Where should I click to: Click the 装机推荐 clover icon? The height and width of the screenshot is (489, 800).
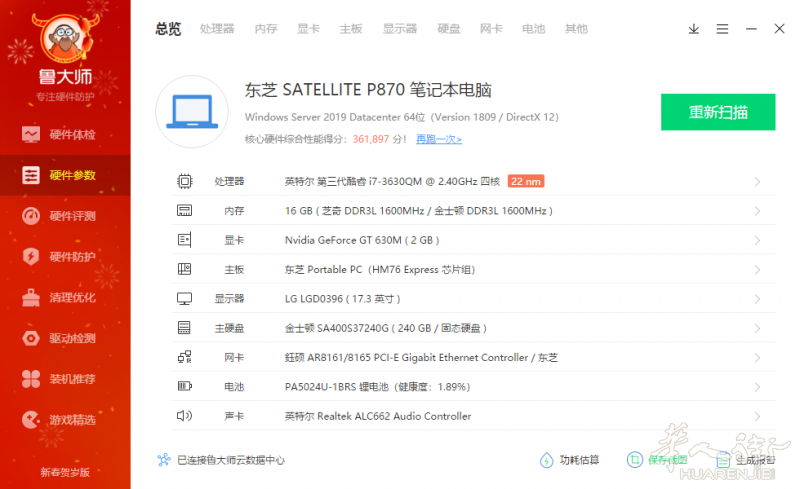(31, 379)
